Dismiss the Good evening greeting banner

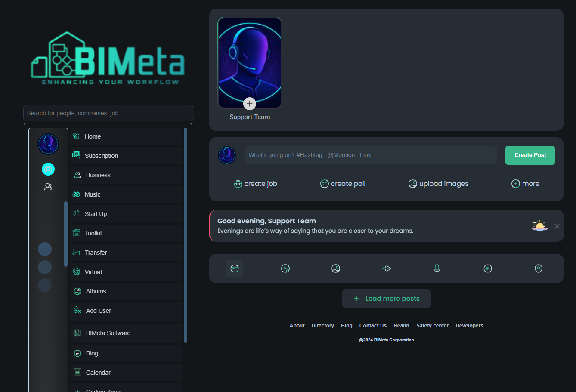[x=557, y=226]
